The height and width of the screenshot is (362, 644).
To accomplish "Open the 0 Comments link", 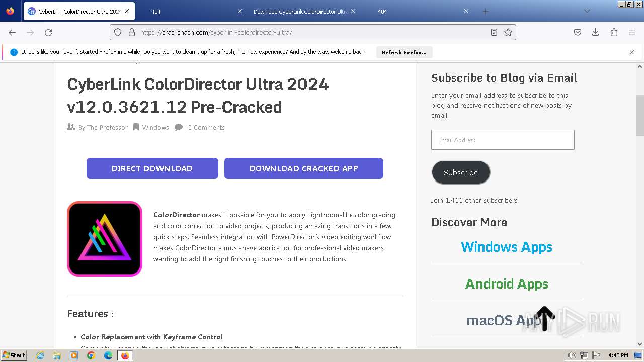I will [206, 128].
